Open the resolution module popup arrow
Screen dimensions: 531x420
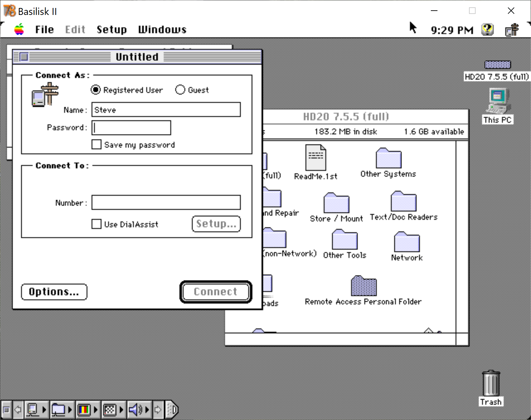pos(121,410)
